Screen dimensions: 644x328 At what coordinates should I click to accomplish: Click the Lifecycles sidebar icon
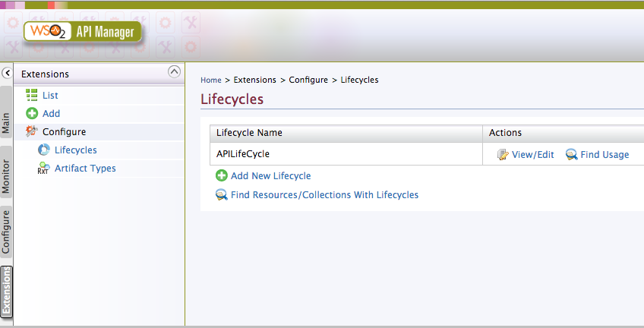click(43, 150)
